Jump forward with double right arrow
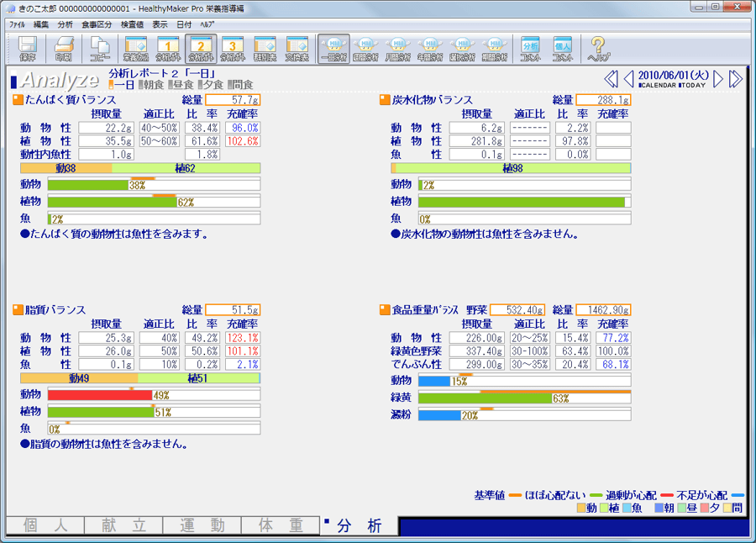 736,79
